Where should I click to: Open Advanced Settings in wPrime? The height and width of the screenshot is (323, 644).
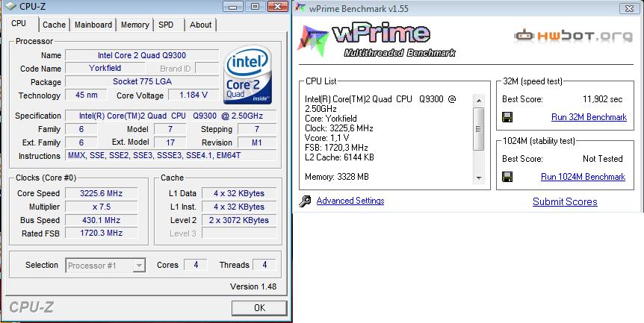(350, 201)
